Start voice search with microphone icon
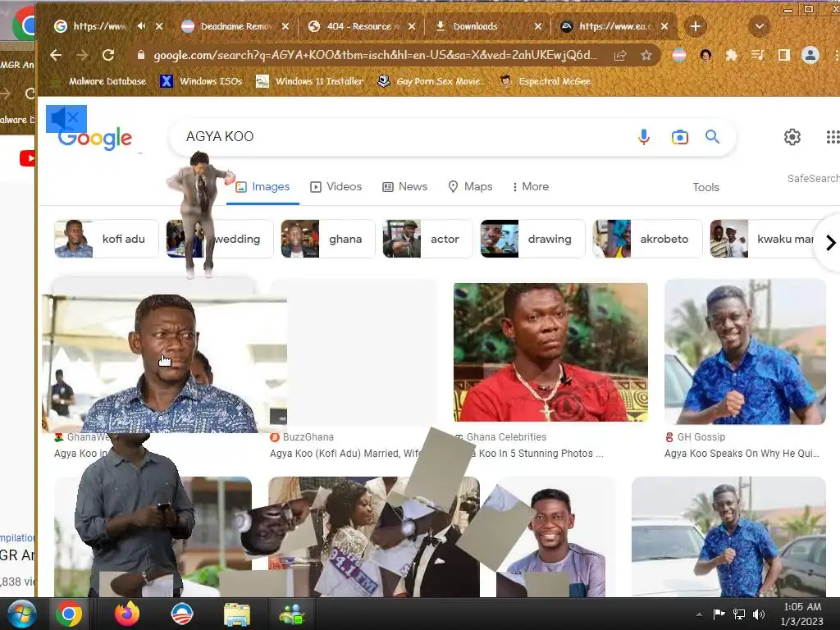This screenshot has width=840, height=630. (644, 137)
